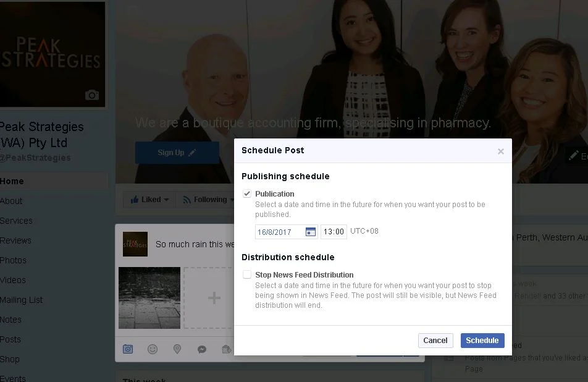Click the Sign Up button on the cover
This screenshot has width=588, height=382.
(177, 153)
